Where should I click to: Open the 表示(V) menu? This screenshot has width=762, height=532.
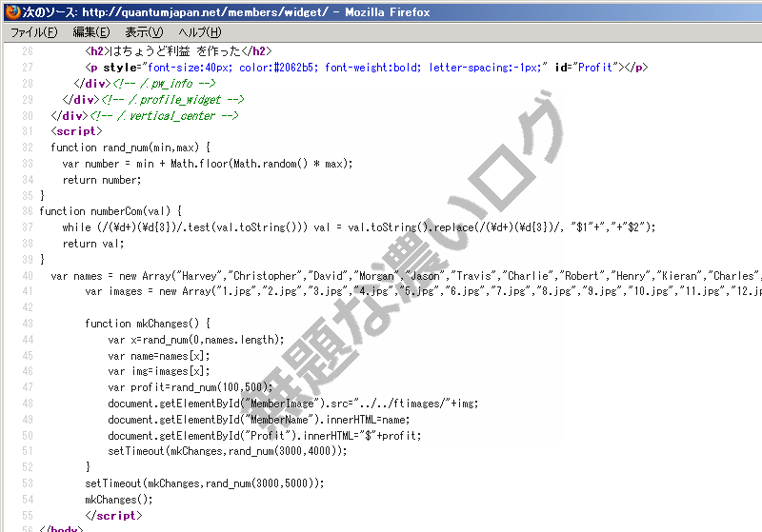click(x=144, y=32)
